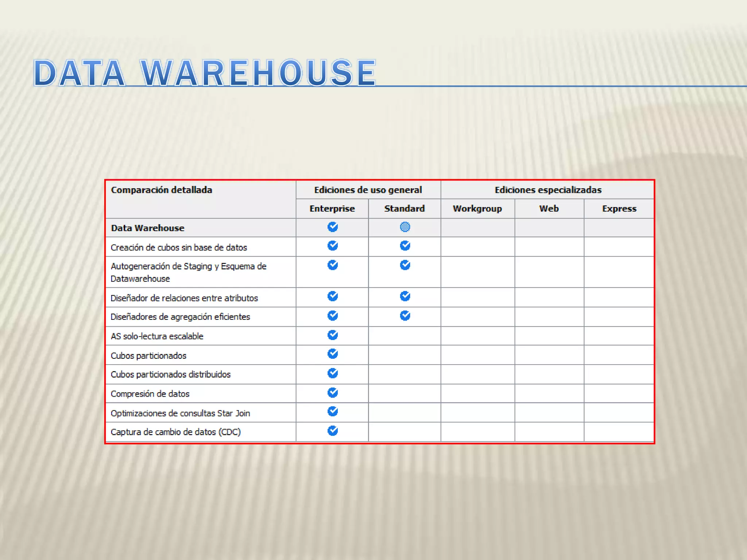The height and width of the screenshot is (560, 747).
Task: Click the Web column header
Action: [x=549, y=209]
